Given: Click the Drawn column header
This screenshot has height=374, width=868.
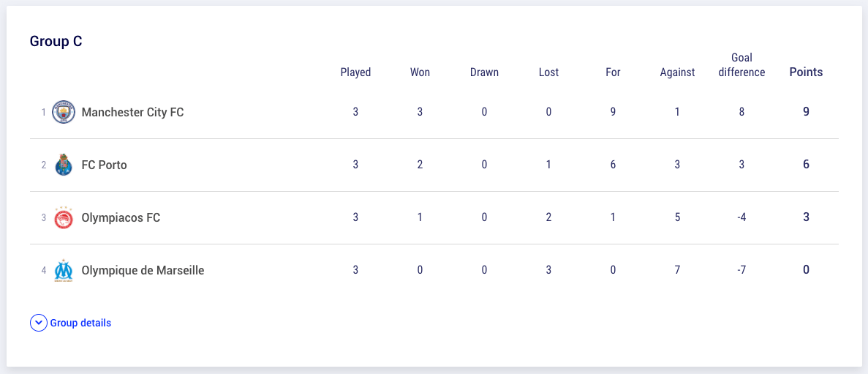Looking at the screenshot, I should pos(484,72).
